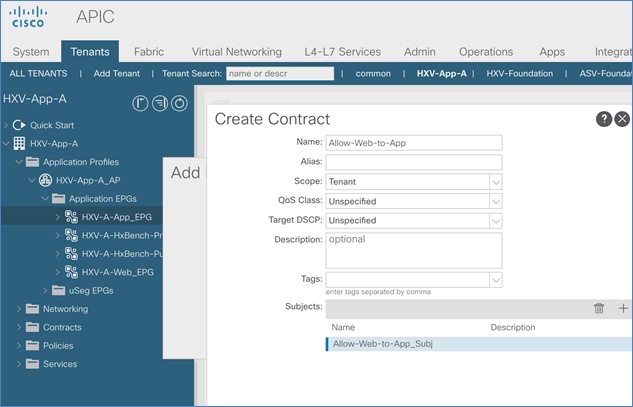Collapse the HXV-App-A_AP node
633x407 pixels.
click(32, 180)
